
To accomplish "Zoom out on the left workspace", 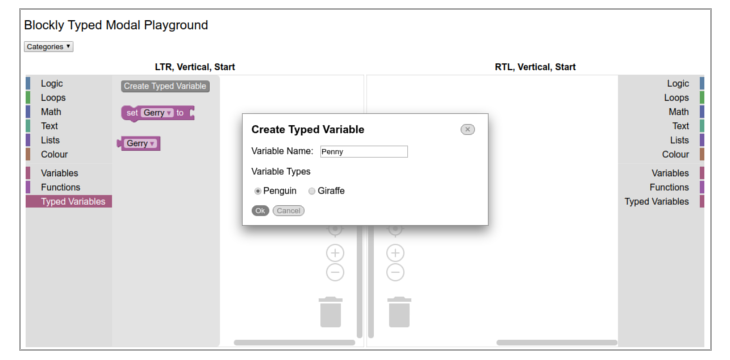I will pos(335,272).
